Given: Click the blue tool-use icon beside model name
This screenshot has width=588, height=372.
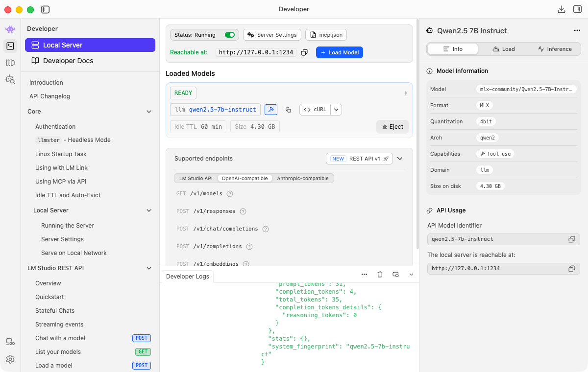Looking at the screenshot, I should click(x=271, y=110).
